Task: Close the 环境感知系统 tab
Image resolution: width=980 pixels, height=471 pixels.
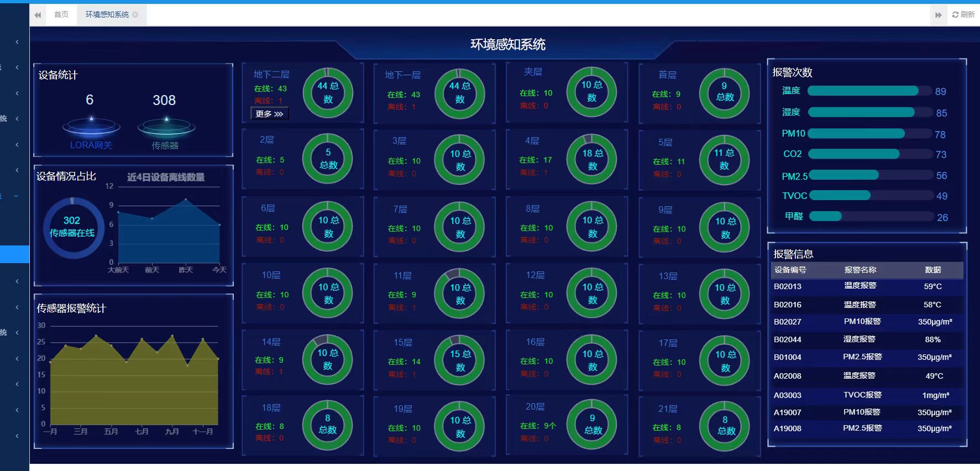Action: [135, 15]
